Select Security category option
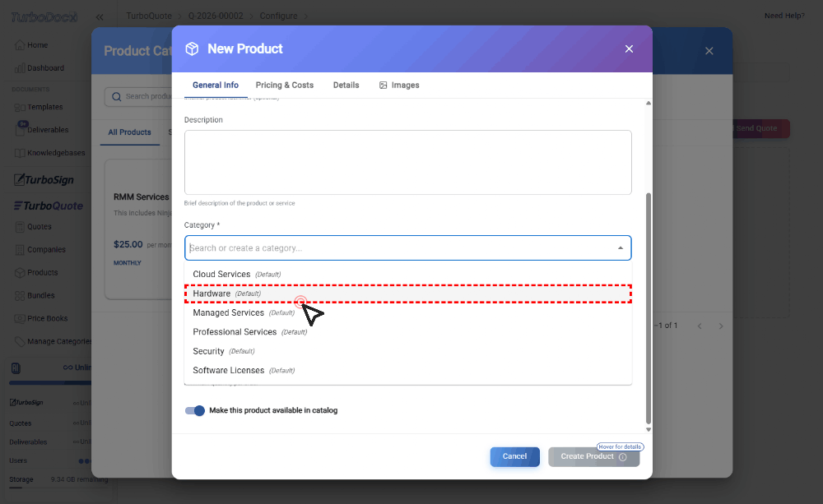 click(408, 351)
